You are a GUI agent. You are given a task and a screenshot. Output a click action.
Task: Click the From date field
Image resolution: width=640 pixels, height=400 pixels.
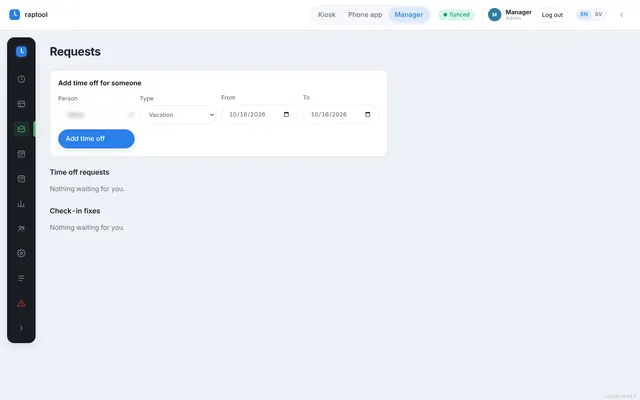pyautogui.click(x=259, y=114)
